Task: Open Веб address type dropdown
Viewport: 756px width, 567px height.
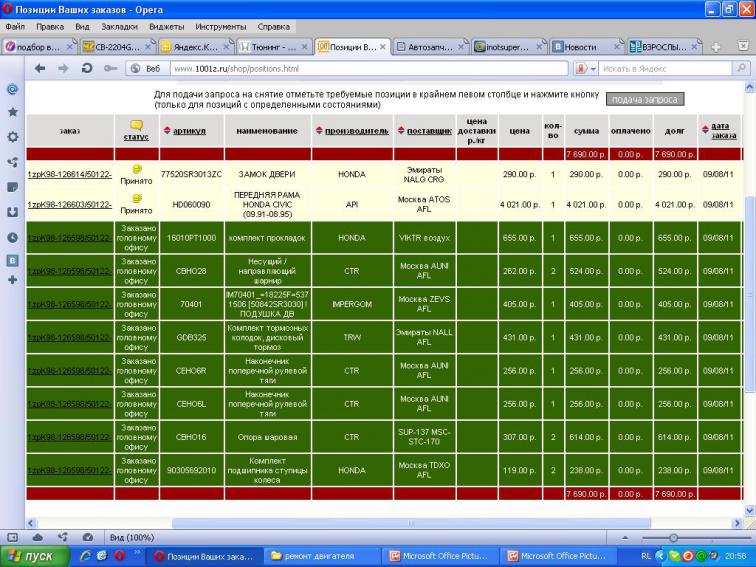Action: [x=147, y=69]
